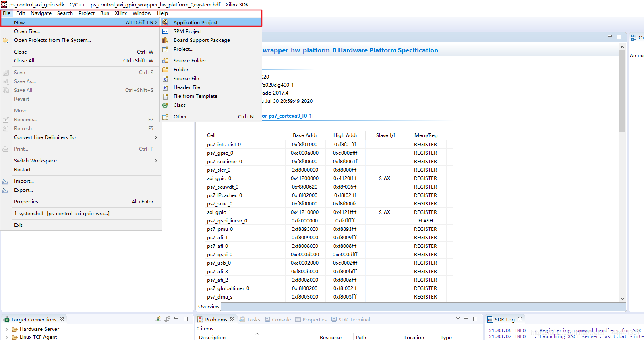Choose SPM Project entry
This screenshot has height=340, width=644.
(211, 31)
